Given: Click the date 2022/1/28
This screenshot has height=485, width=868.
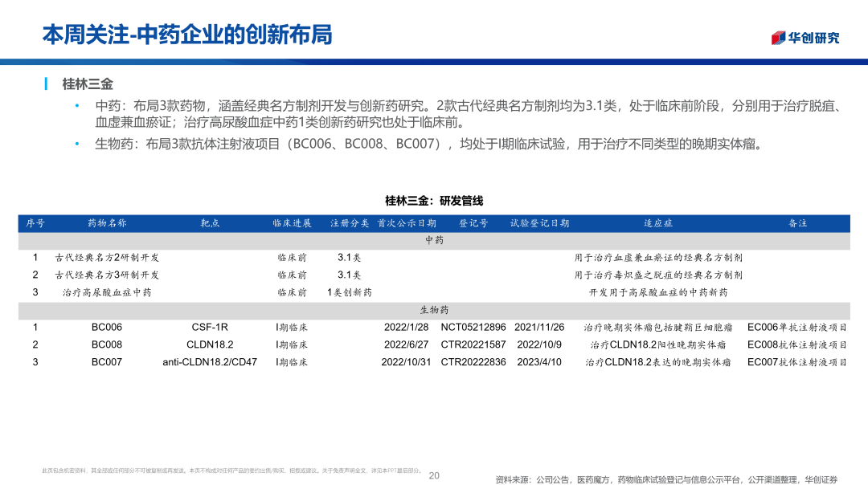Looking at the screenshot, I should click(x=407, y=328).
